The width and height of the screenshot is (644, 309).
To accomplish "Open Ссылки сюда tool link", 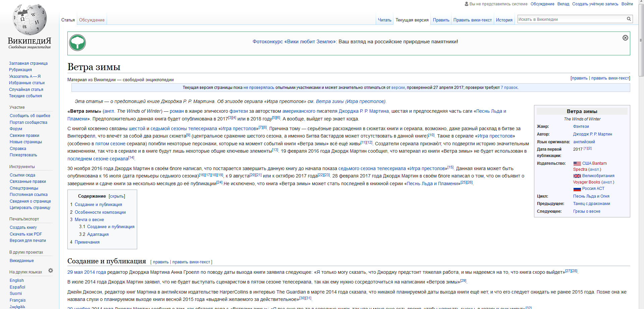I will click(x=22, y=175).
